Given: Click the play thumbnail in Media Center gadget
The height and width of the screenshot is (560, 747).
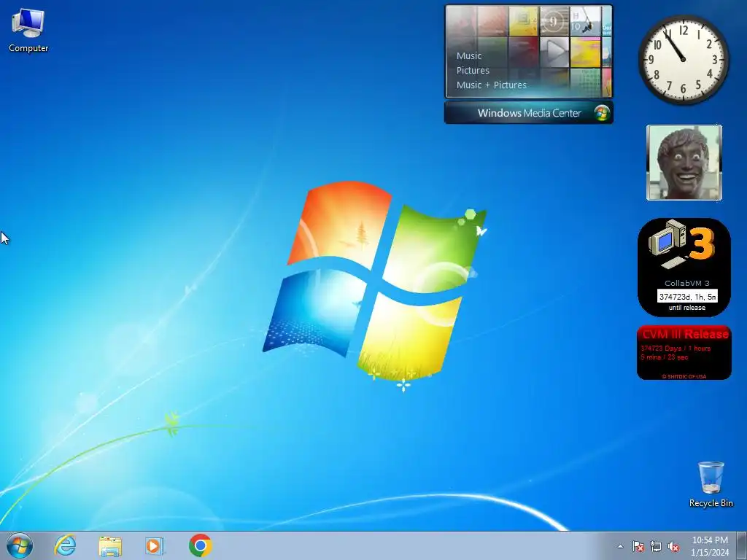Looking at the screenshot, I should coord(554,52).
